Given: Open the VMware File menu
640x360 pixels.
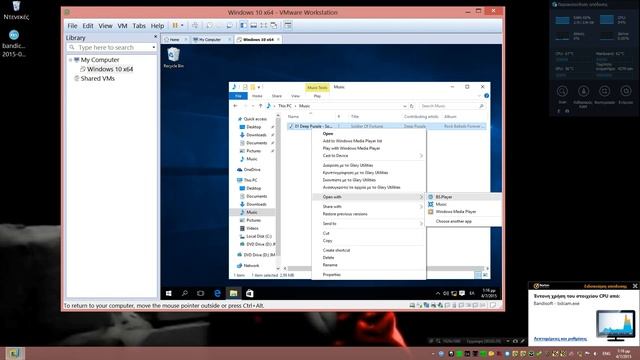Looking at the screenshot, I should tap(72, 26).
